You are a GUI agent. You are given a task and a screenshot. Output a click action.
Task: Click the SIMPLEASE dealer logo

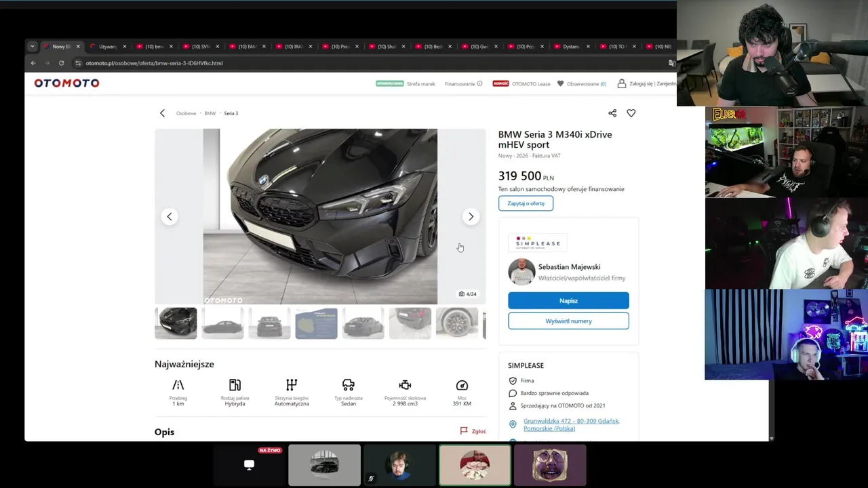click(x=538, y=243)
